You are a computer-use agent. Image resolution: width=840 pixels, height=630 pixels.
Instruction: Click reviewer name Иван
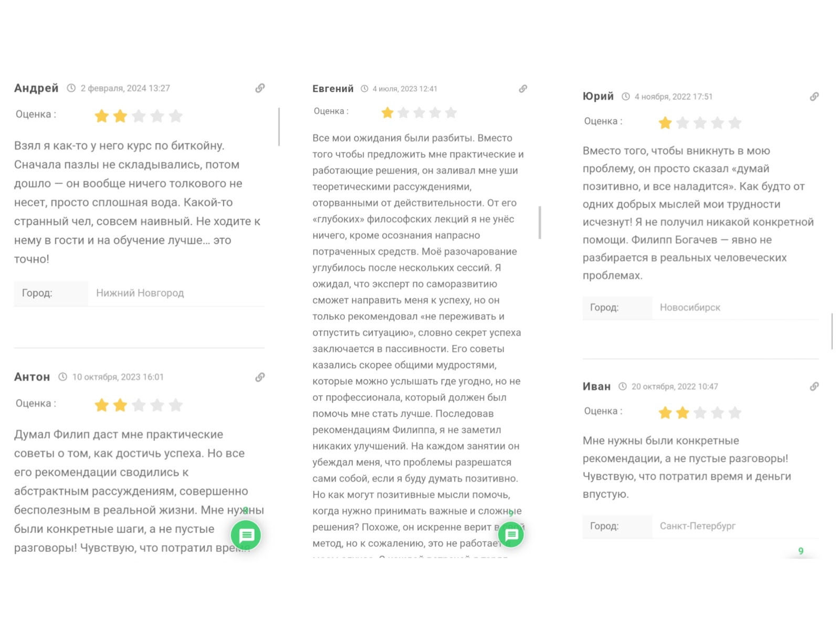pyautogui.click(x=596, y=386)
